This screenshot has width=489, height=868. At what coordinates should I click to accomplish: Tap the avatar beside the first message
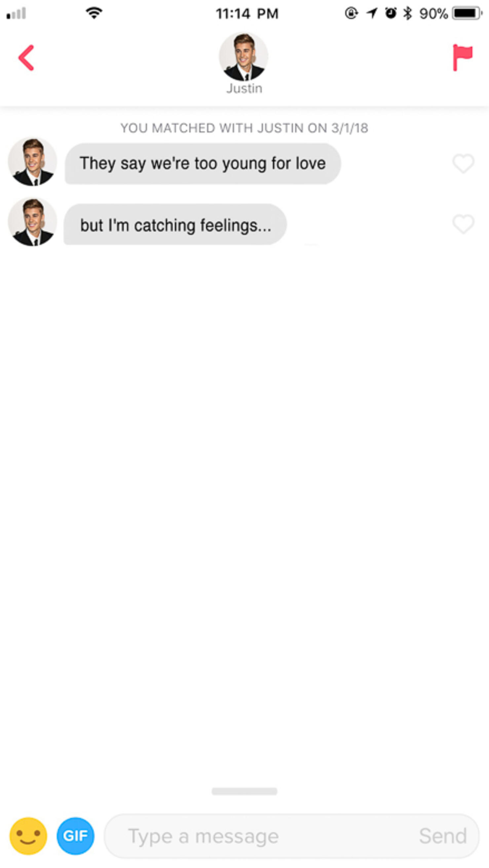click(x=32, y=162)
